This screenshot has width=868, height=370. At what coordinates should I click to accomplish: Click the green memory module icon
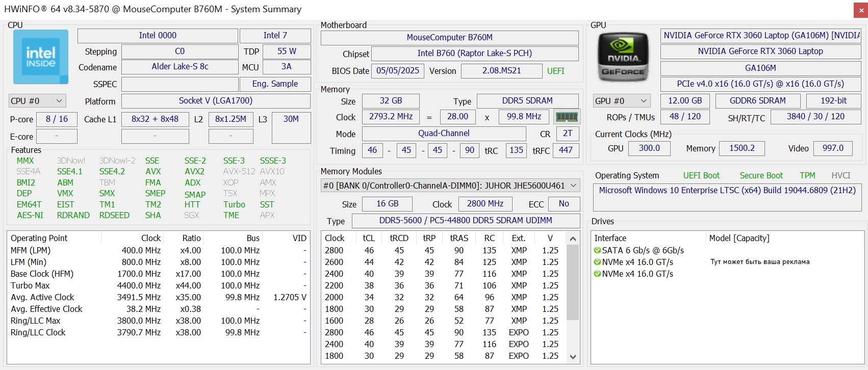567,117
